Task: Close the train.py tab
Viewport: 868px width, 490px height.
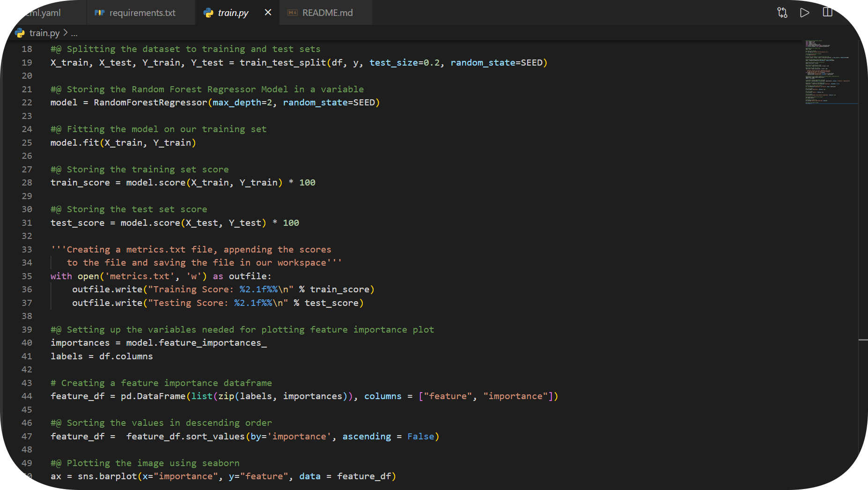Action: click(268, 13)
